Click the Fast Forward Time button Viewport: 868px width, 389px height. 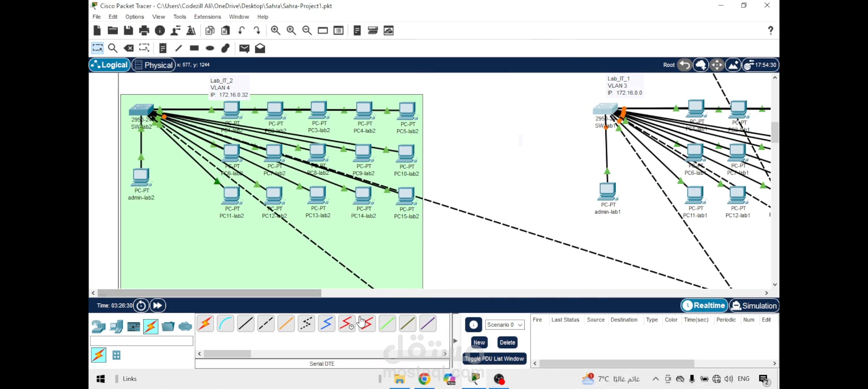tap(158, 306)
